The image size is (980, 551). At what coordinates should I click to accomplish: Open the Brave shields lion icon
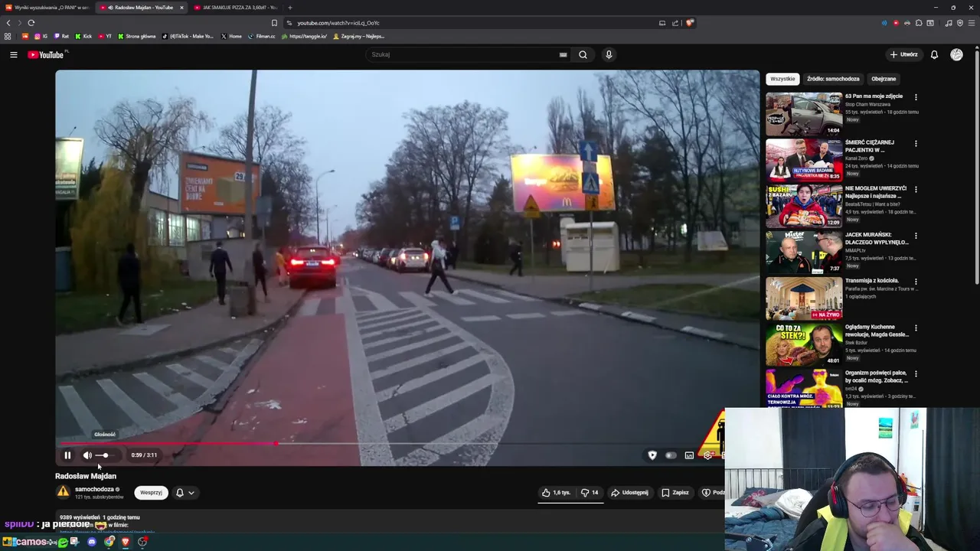(x=689, y=23)
